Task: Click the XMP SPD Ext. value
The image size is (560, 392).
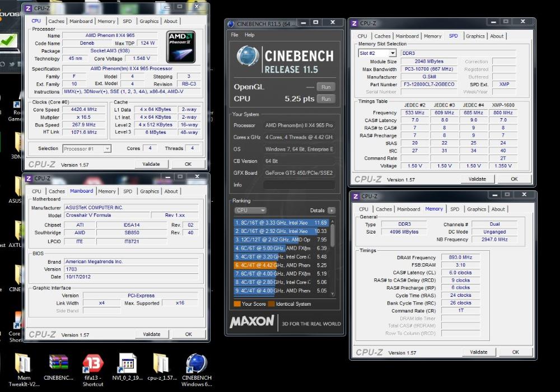Action: click(504, 84)
